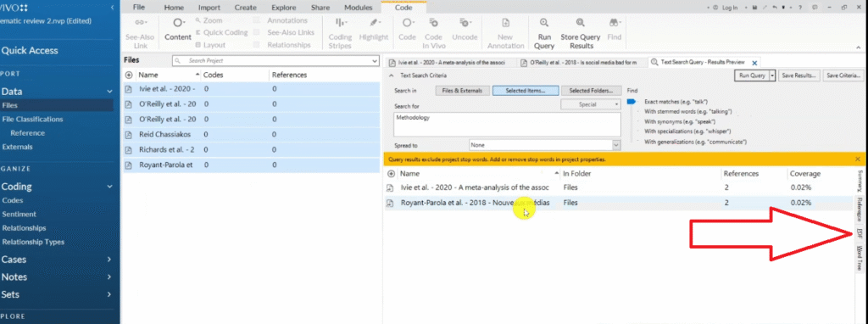Close the Text Search Query tab
Viewport: 868px width, 324px height.
pos(754,63)
